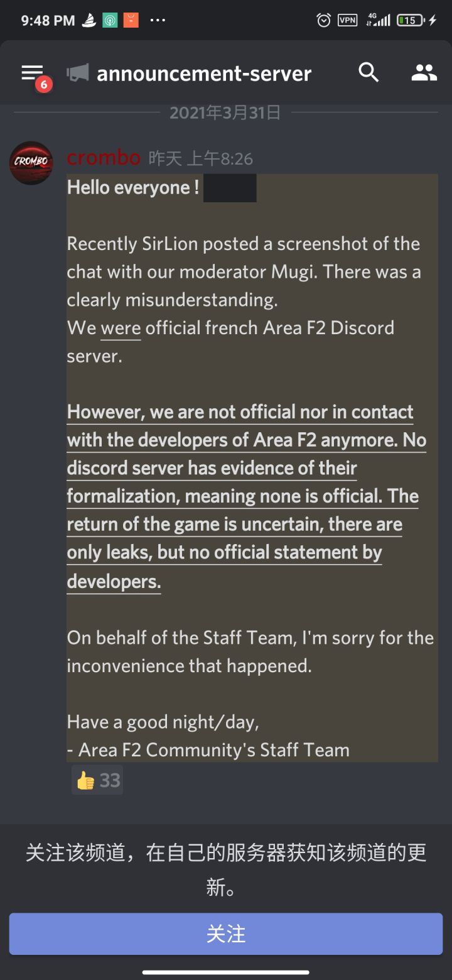
Task: Tap the battery indicator in status bar
Action: pyautogui.click(x=410, y=20)
